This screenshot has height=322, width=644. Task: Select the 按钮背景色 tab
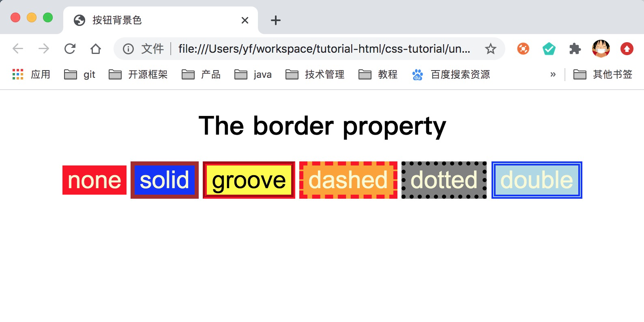pos(161,20)
